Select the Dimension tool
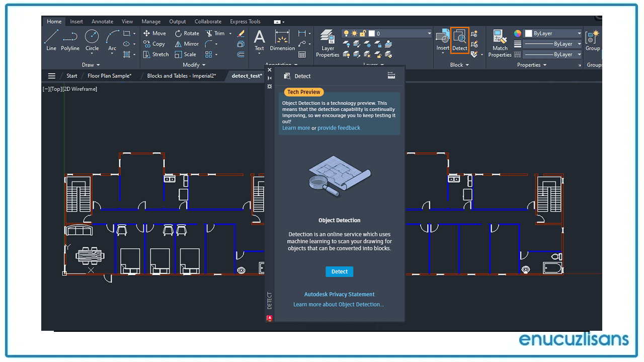 coord(282,40)
